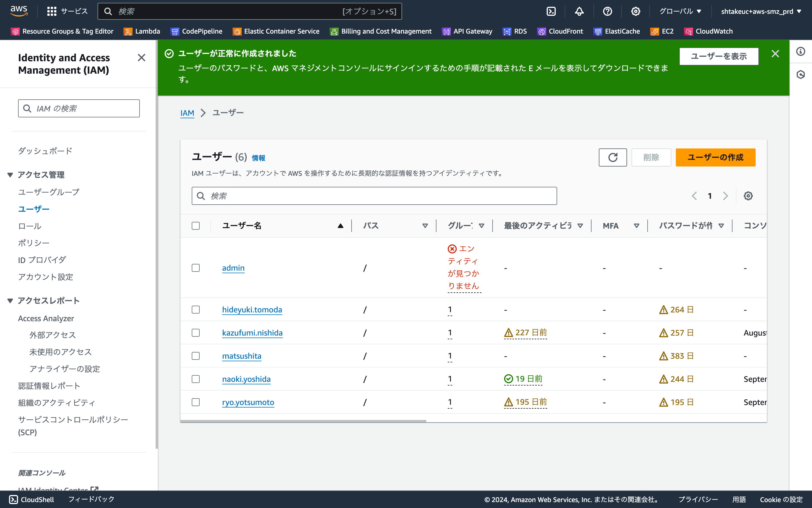Click the IAM breadcrumb link
This screenshot has width=812, height=508.
(x=187, y=113)
